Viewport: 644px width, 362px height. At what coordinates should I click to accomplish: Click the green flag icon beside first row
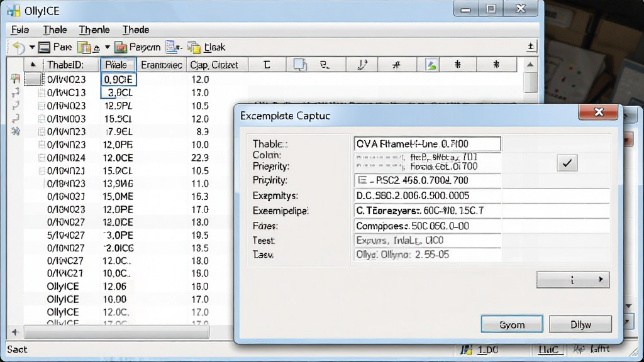tap(16, 79)
